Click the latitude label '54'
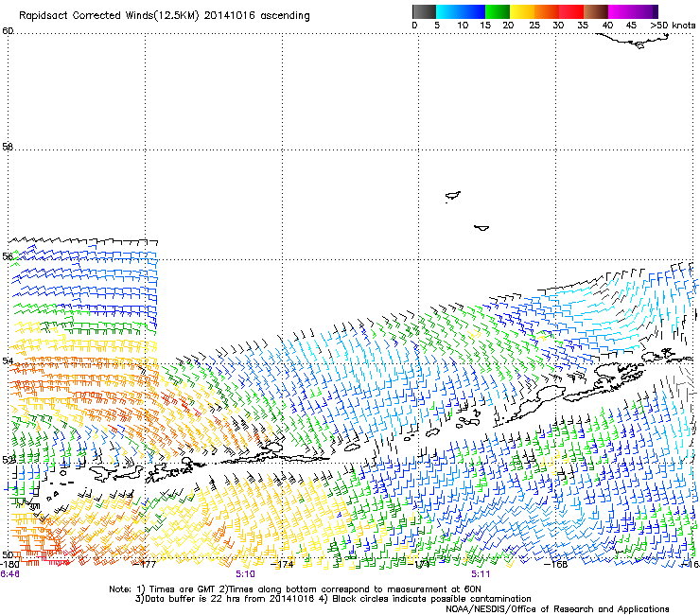The height and width of the screenshot is (615, 700). tap(8, 360)
